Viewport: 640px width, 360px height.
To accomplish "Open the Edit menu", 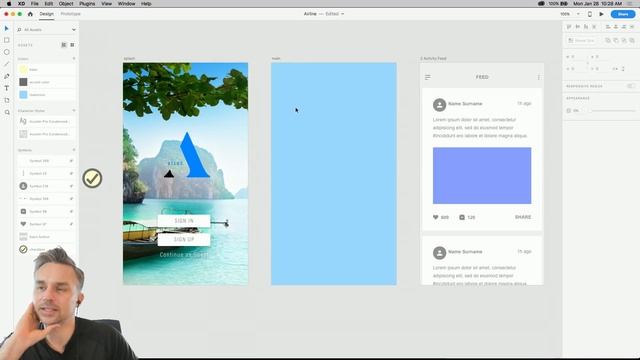I will click(49, 4).
